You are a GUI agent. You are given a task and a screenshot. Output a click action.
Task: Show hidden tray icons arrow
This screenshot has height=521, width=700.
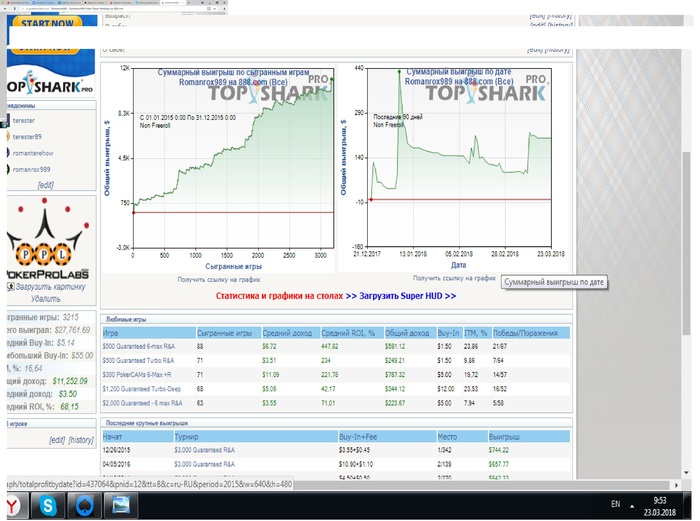coord(632,506)
